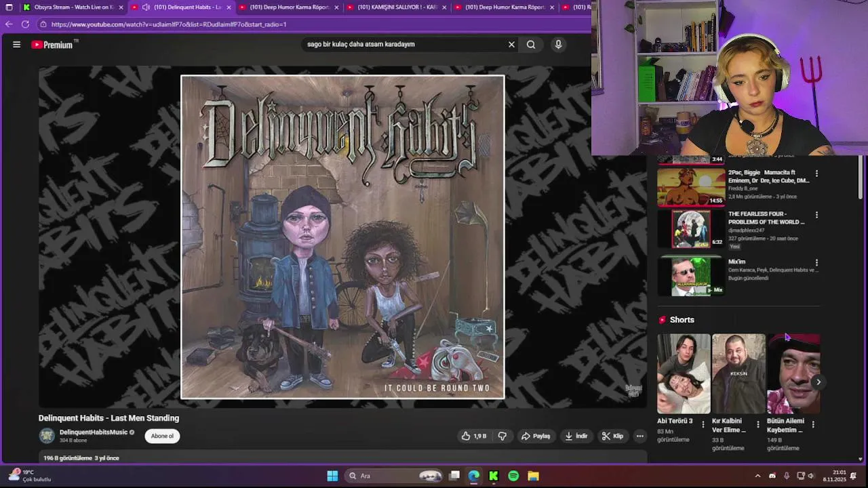Reload the page with the refresh icon
The height and width of the screenshot is (488, 868).
click(x=25, y=24)
